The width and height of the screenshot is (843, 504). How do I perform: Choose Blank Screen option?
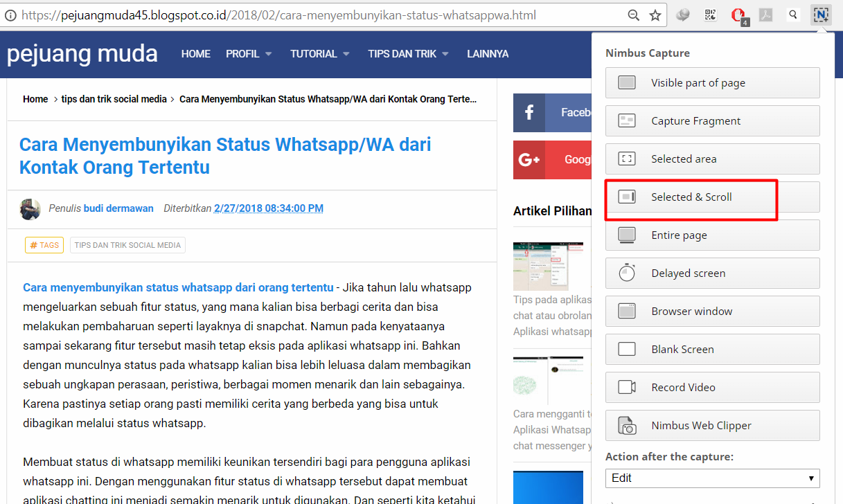(x=713, y=349)
